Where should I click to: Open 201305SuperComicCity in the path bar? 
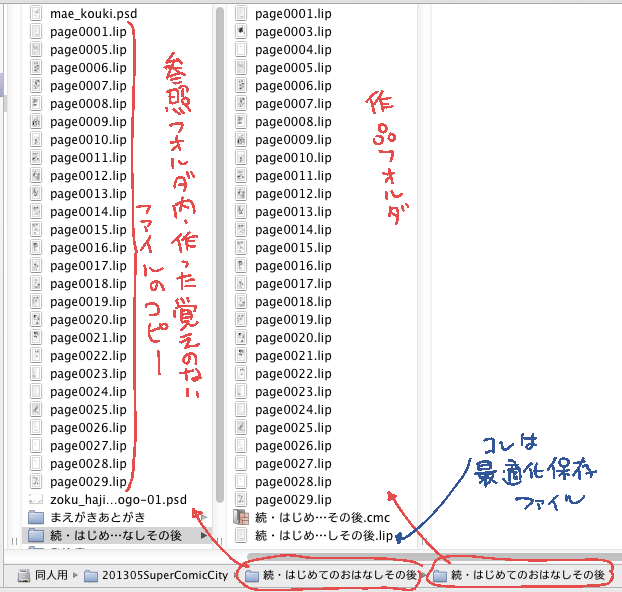pyautogui.click(x=165, y=575)
